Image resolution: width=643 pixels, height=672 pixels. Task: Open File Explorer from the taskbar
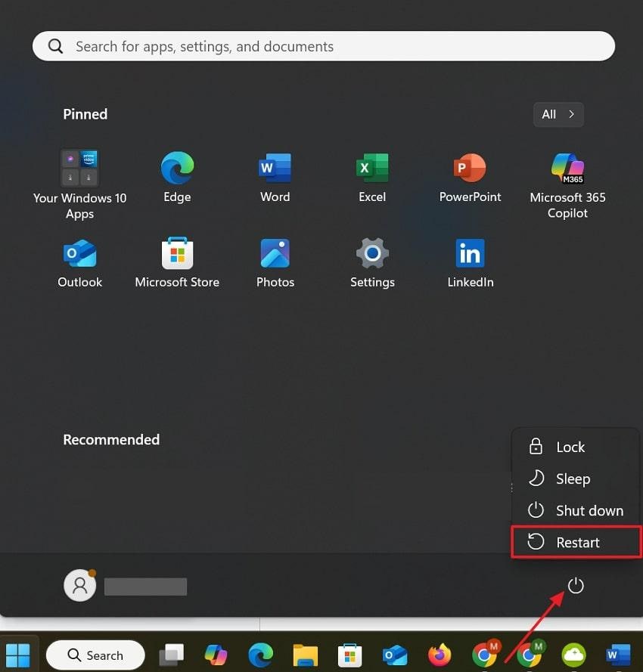coord(306,655)
